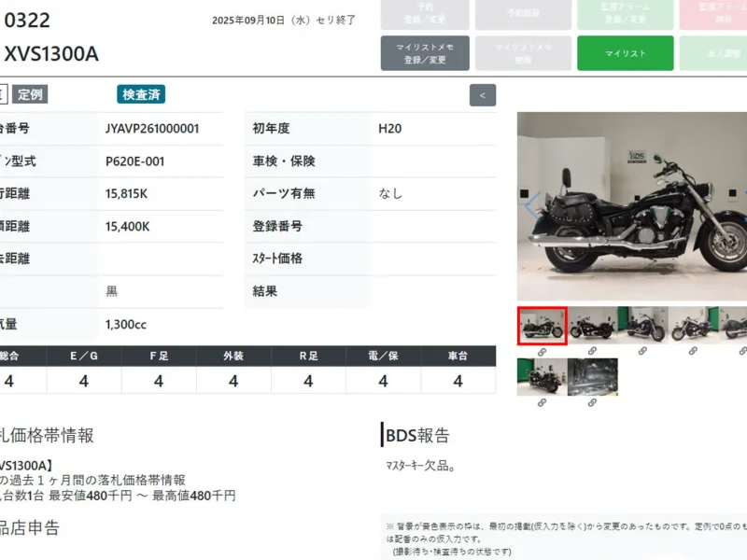Click displacement value 1,300cc
Viewport: 747px width, 560px height.
(x=126, y=324)
